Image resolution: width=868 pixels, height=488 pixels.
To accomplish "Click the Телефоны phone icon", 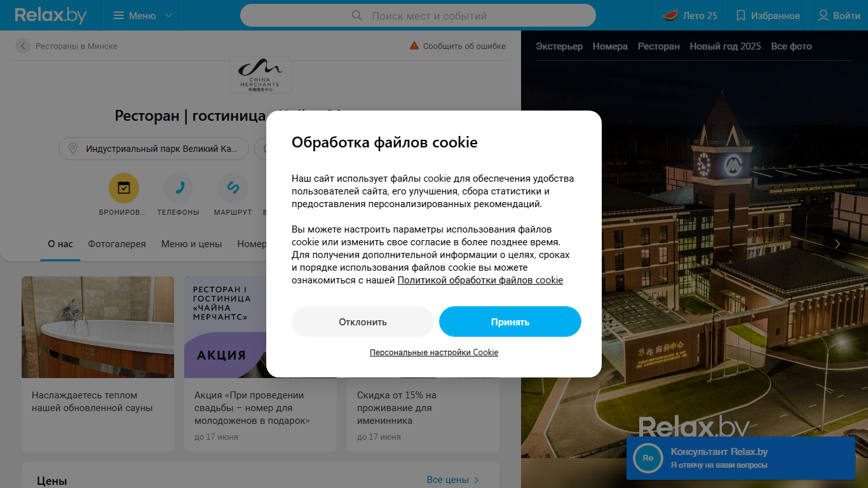I will (x=179, y=188).
